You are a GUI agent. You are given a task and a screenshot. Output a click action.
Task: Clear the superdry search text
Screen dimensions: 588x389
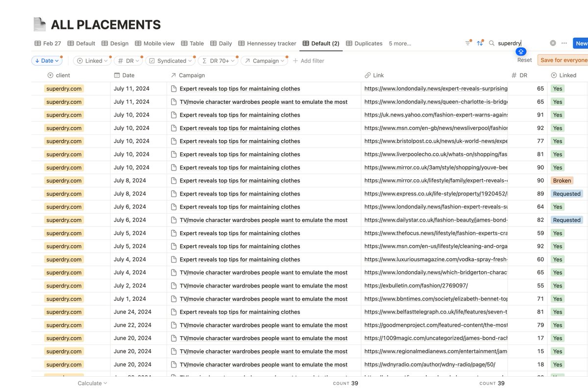pyautogui.click(x=553, y=43)
